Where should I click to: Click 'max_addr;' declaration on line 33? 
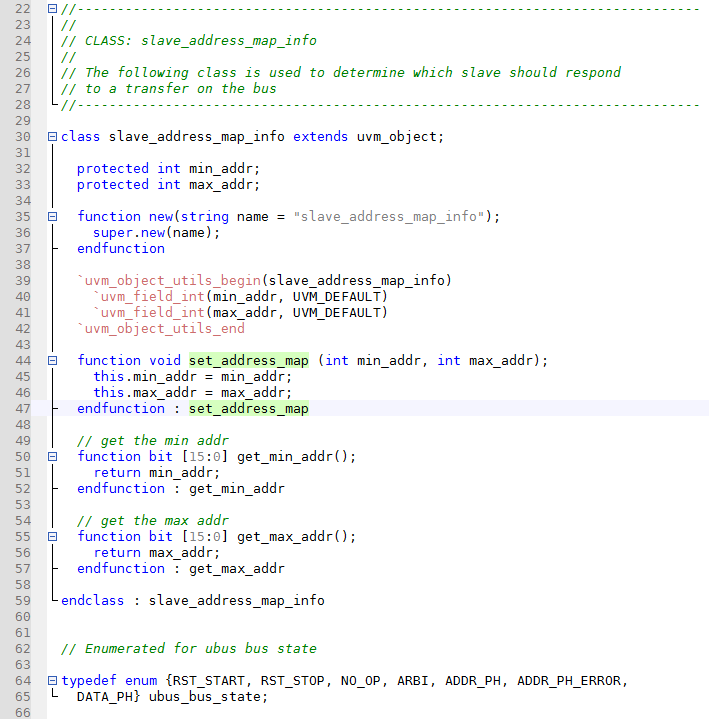coord(224,185)
